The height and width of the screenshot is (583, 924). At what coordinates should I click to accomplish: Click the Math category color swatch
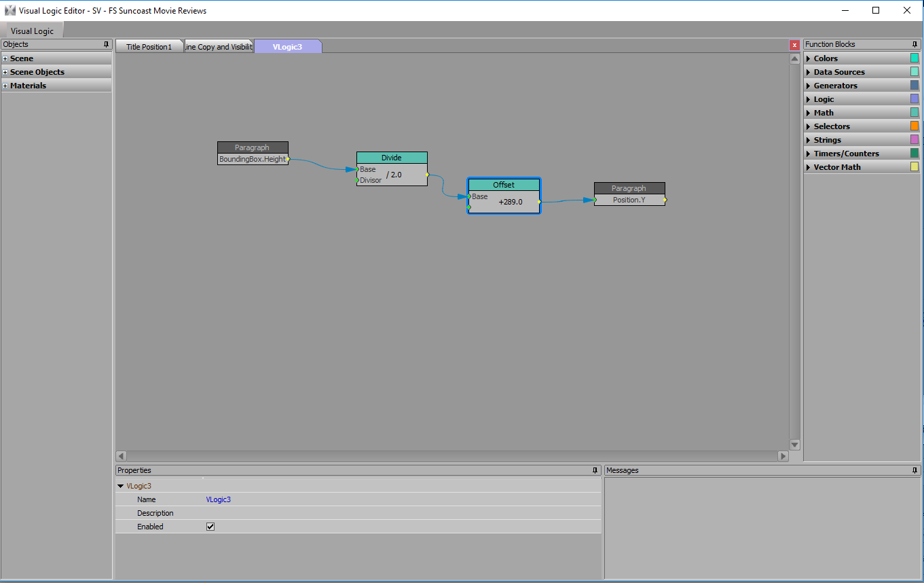click(914, 113)
